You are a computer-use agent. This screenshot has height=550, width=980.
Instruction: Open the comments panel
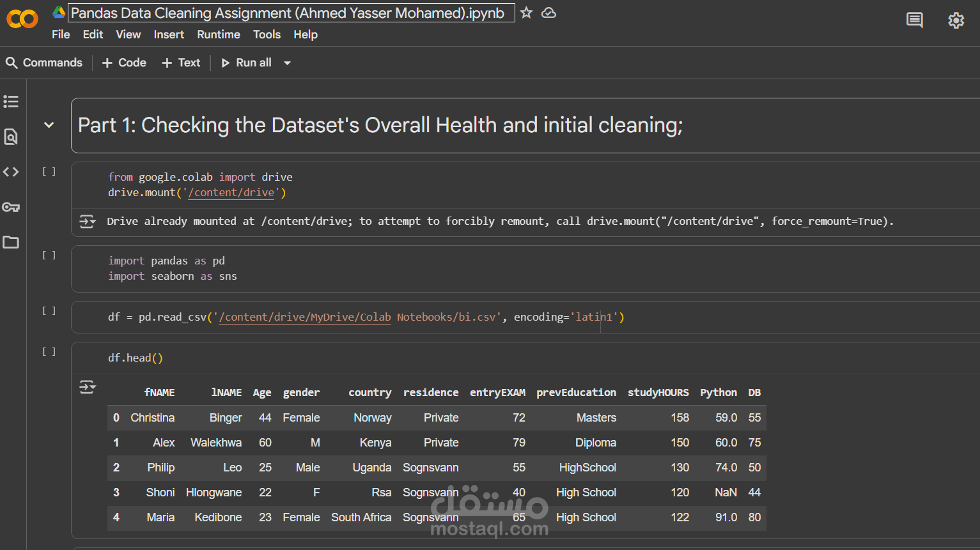915,20
